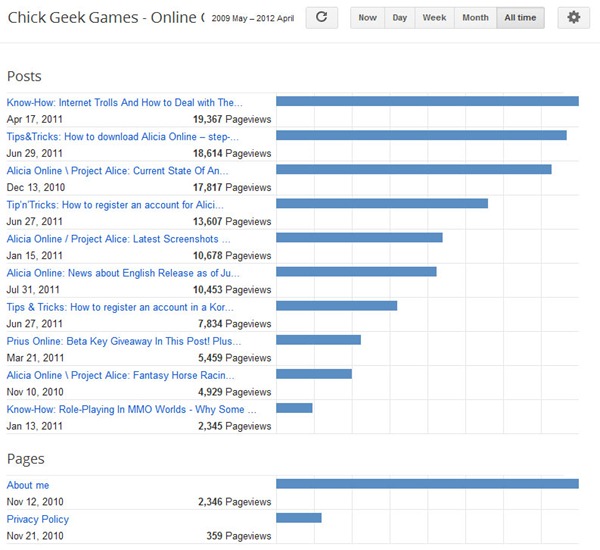The height and width of the screenshot is (550, 600).
Task: Click the bar for the 10,453 pageviews post
Action: 356,271
